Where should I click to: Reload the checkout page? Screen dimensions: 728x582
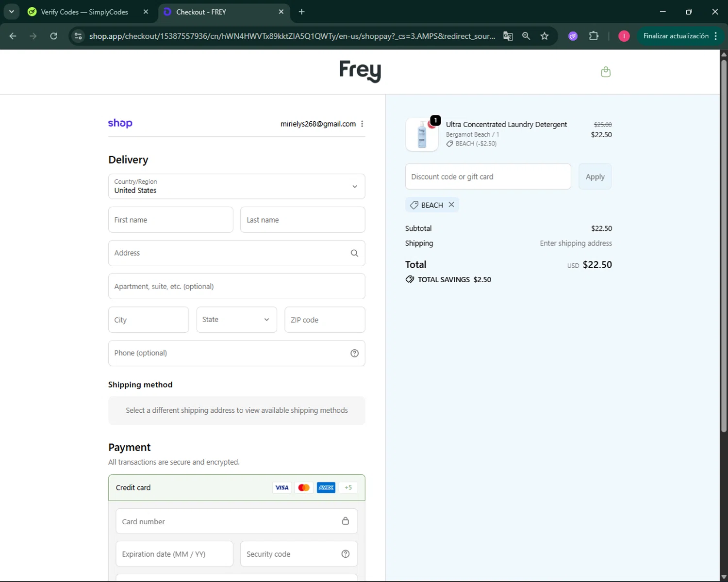(x=54, y=36)
